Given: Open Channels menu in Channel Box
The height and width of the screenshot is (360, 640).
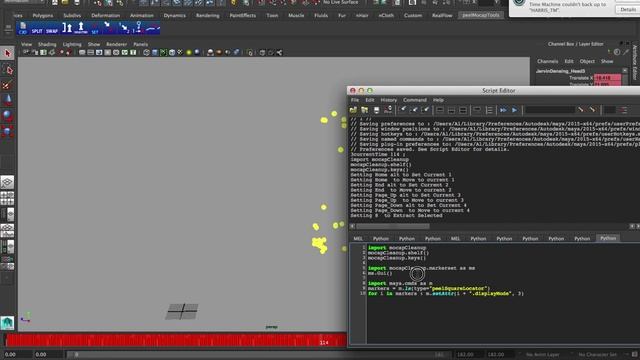Looking at the screenshot, I should pyautogui.click(x=547, y=61).
